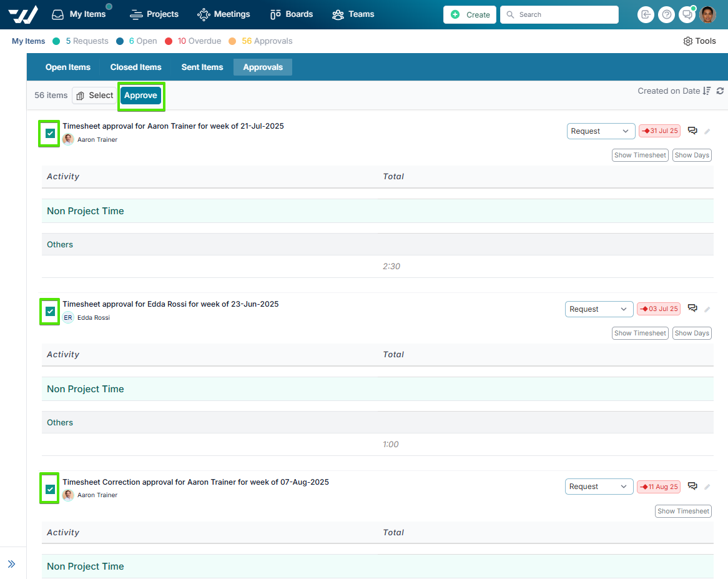Open the Boards menu
Image resolution: width=728 pixels, height=579 pixels.
point(293,14)
